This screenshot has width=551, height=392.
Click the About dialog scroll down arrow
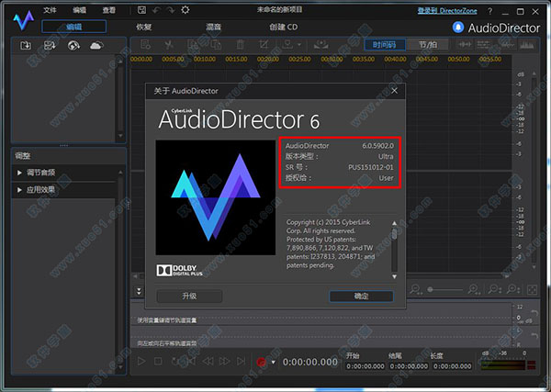(x=394, y=277)
